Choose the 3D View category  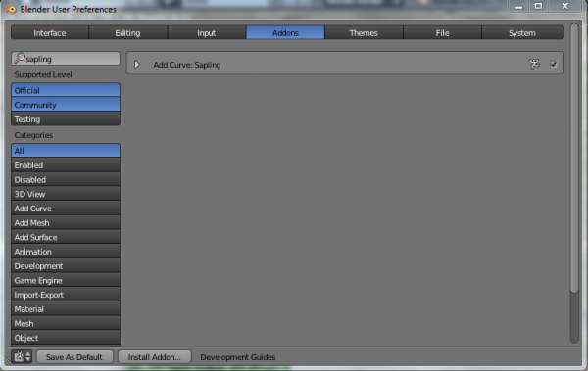click(x=66, y=194)
